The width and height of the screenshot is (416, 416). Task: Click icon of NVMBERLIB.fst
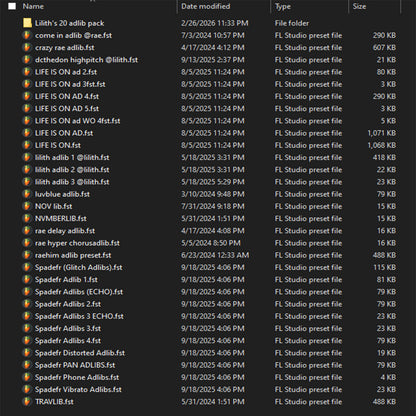(x=27, y=219)
